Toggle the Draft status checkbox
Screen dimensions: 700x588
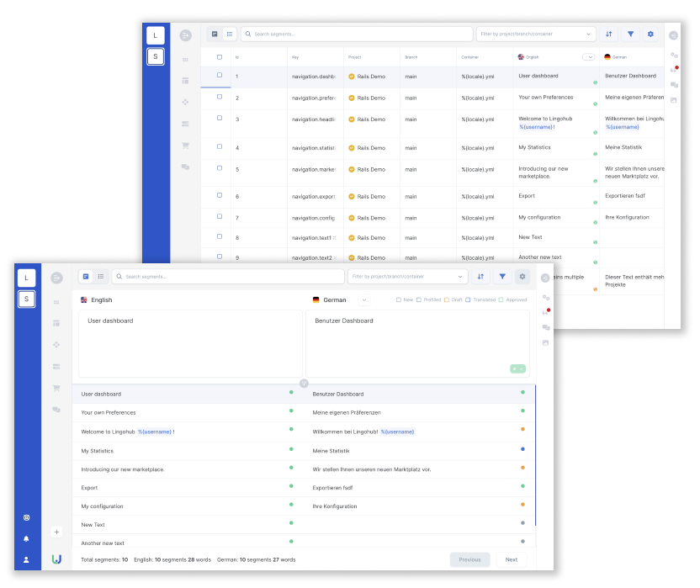pos(447,300)
